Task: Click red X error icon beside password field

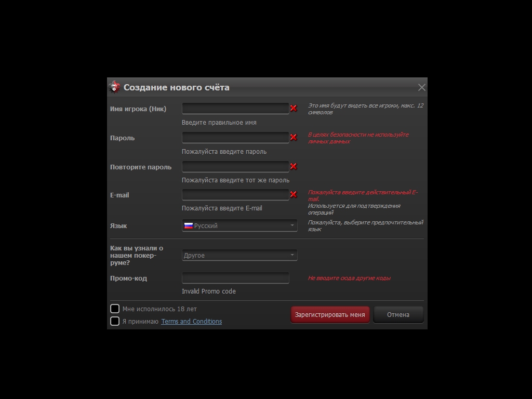Action: coord(294,137)
